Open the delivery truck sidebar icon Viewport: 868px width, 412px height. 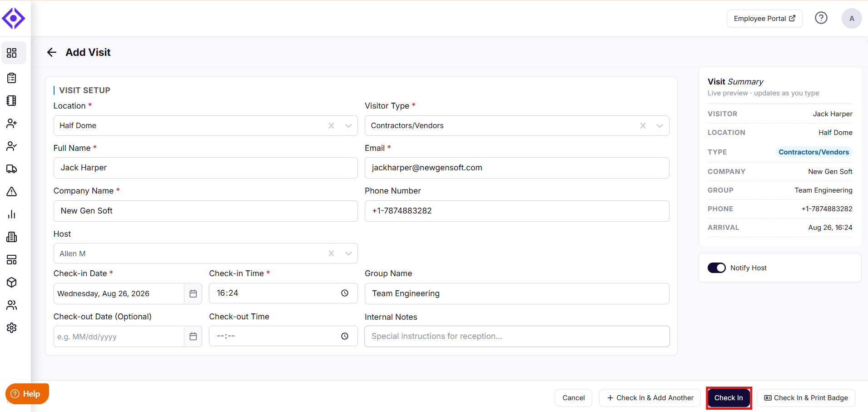coord(12,169)
